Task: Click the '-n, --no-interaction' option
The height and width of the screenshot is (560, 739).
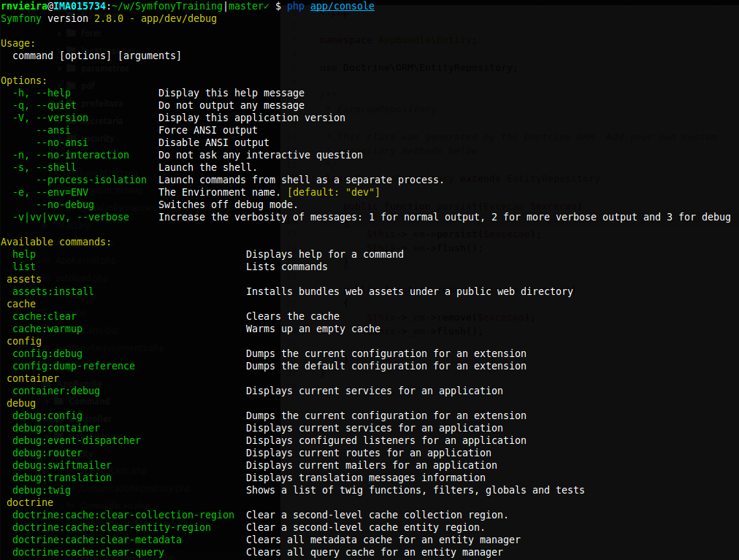Action: click(71, 155)
